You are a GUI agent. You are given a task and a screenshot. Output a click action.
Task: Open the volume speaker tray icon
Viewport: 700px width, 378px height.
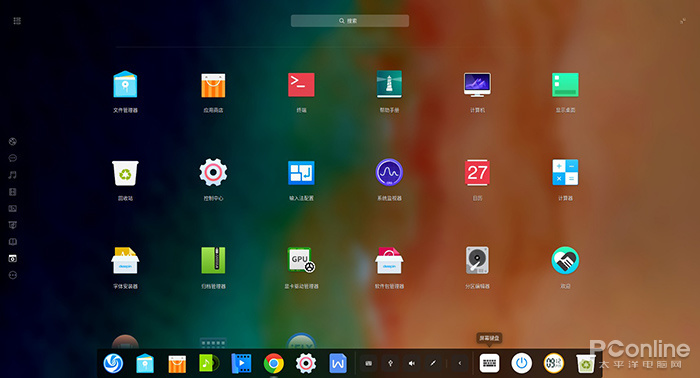point(412,364)
